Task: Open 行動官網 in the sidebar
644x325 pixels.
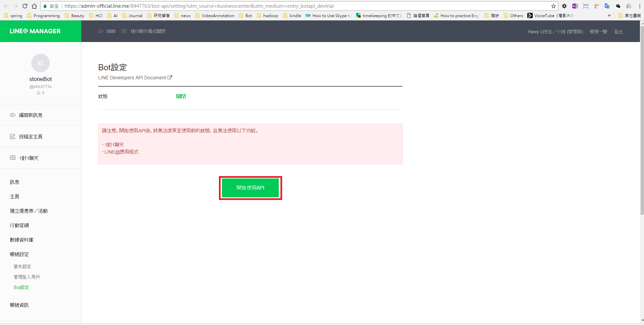Action: click(19, 225)
